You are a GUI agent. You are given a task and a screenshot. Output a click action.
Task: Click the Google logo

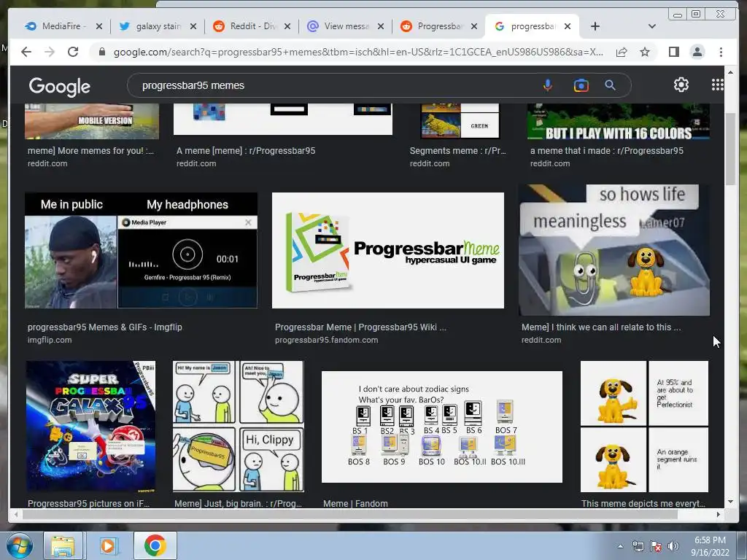pos(60,86)
